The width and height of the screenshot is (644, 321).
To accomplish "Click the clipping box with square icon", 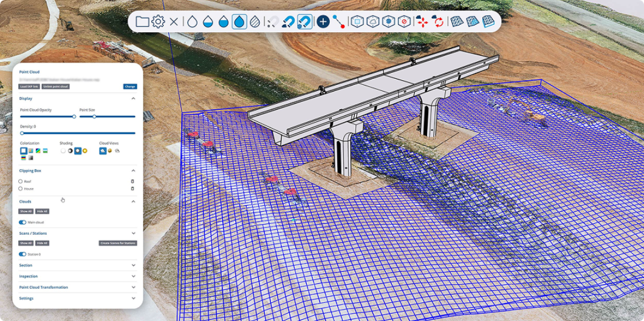I will [x=357, y=21].
